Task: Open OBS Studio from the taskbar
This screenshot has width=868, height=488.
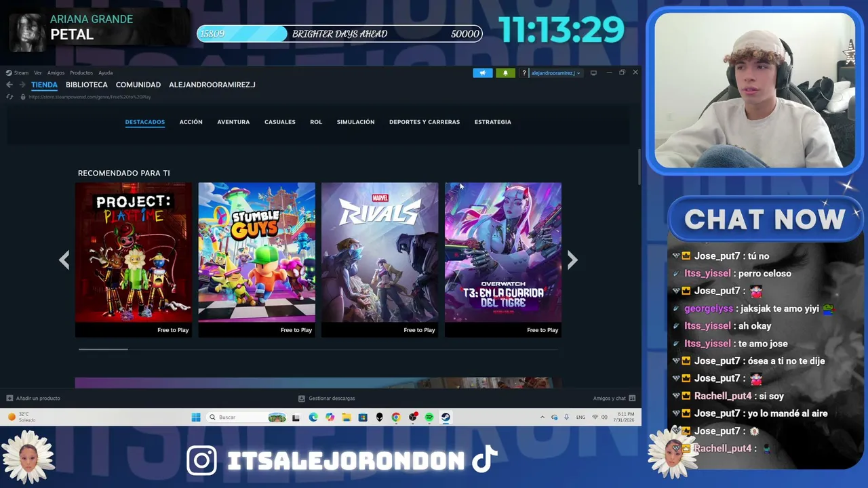Action: (412, 418)
